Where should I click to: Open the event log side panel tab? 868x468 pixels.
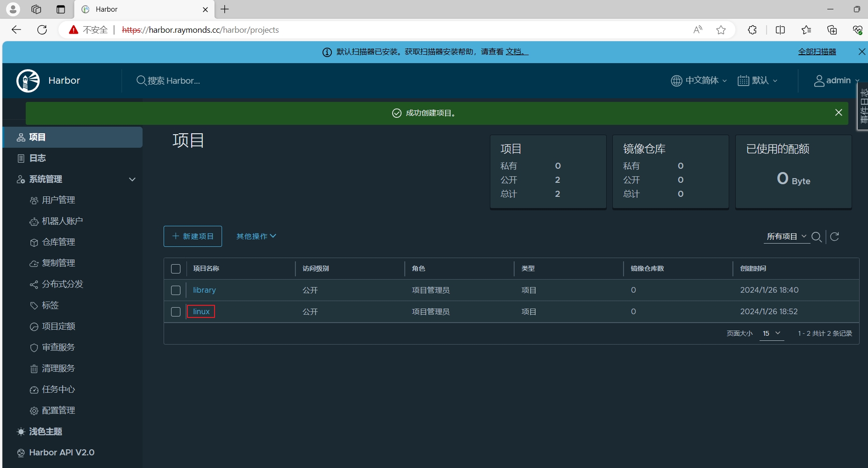click(x=862, y=106)
